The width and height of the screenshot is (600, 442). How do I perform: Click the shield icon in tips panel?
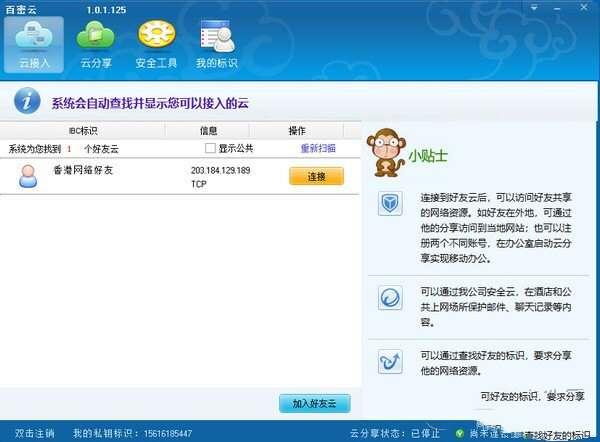pos(390,204)
